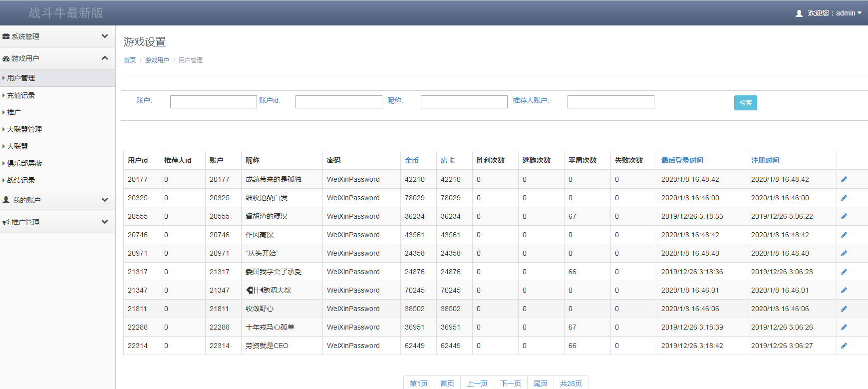Select 战绩记录 from the sidebar
The height and width of the screenshot is (389, 868).
tap(21, 180)
